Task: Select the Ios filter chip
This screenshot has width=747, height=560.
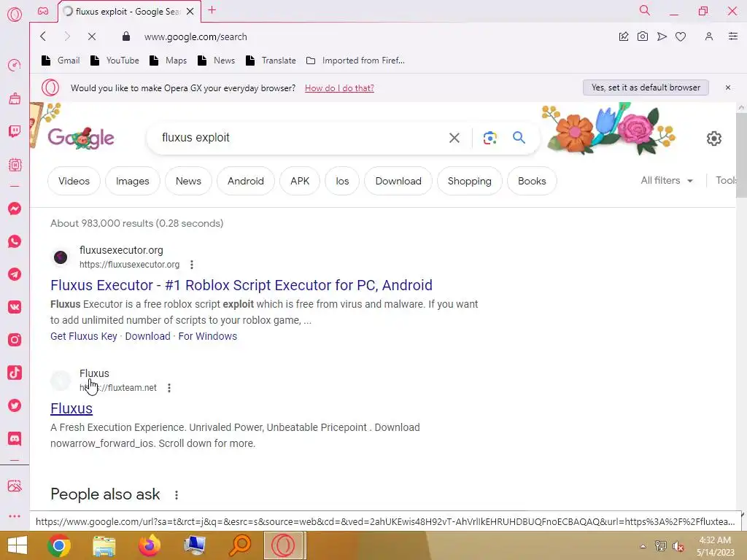Action: coord(342,181)
